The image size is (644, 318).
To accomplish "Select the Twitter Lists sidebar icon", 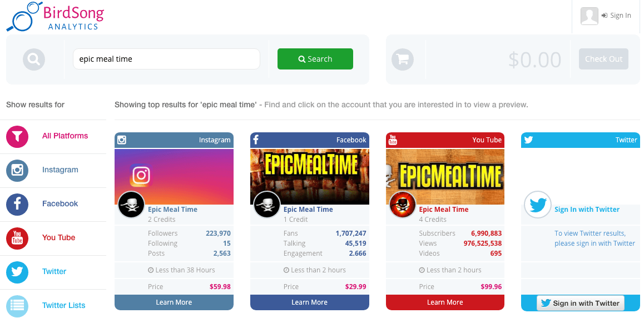I will [x=17, y=306].
